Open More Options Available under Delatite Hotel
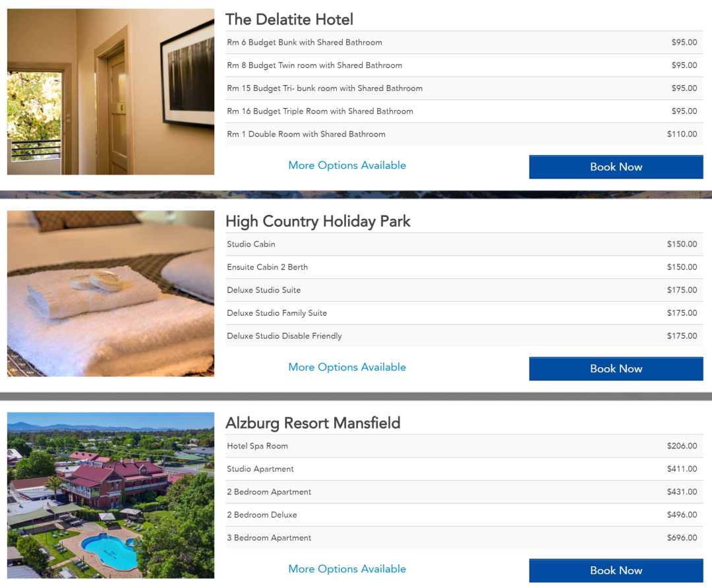Screen dimensions: 712x588 tap(347, 165)
